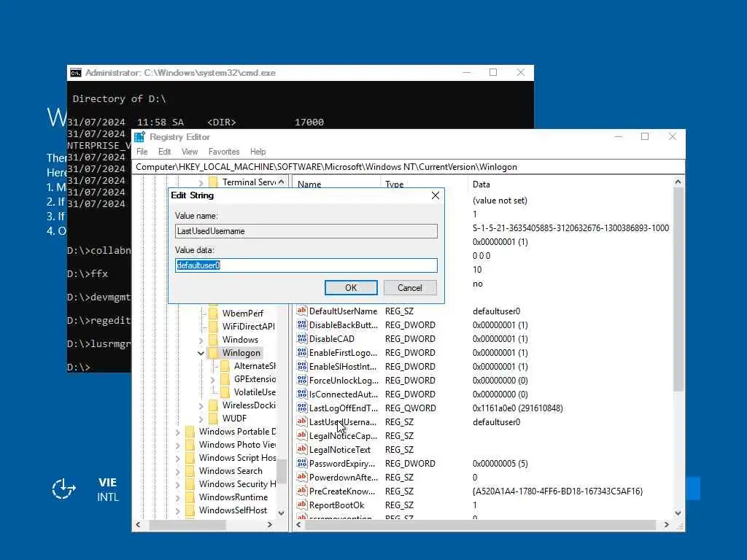Image resolution: width=747 pixels, height=560 pixels.
Task: Click the Registry Editor title bar icon
Action: (139, 137)
